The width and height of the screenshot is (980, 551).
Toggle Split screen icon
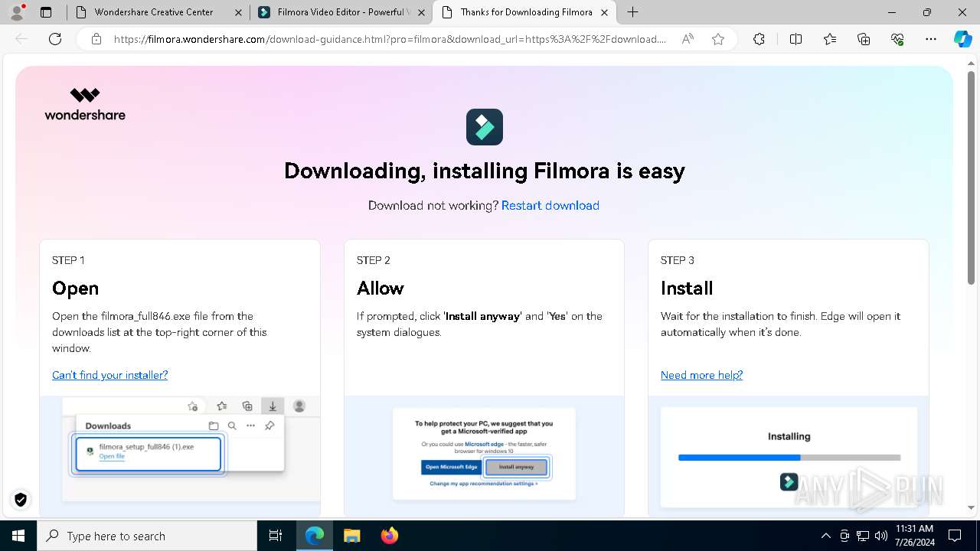[795, 39]
